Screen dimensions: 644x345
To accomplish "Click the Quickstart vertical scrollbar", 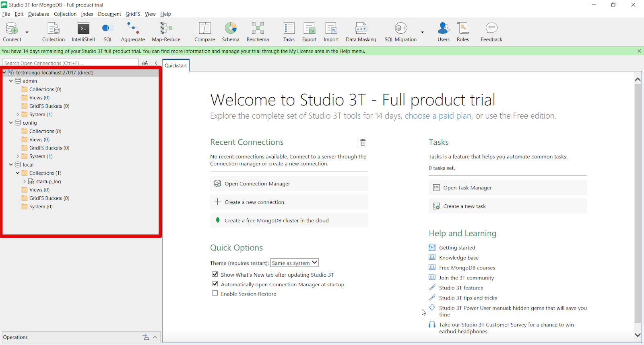I will tap(638, 201).
